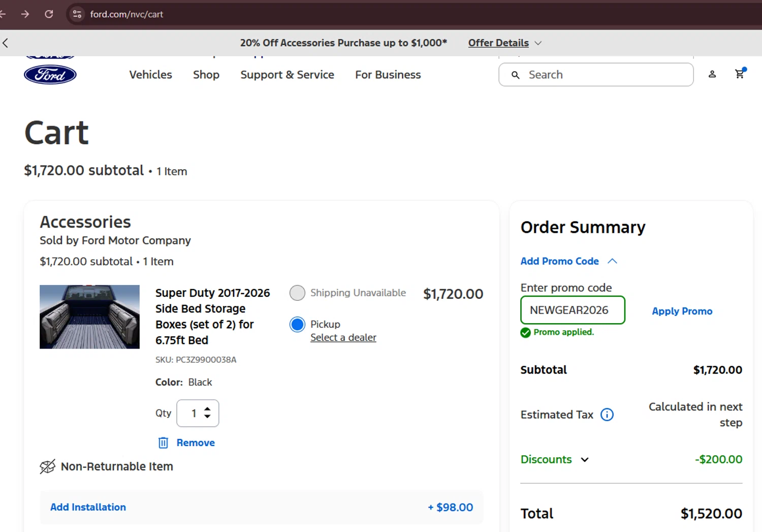The image size is (762, 532).
Task: Click 'Promo applied.' status text
Action: click(x=563, y=332)
